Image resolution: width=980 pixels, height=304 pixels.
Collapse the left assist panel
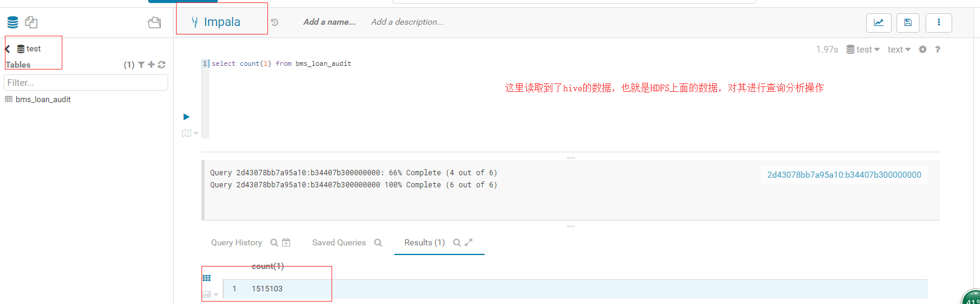154,22
